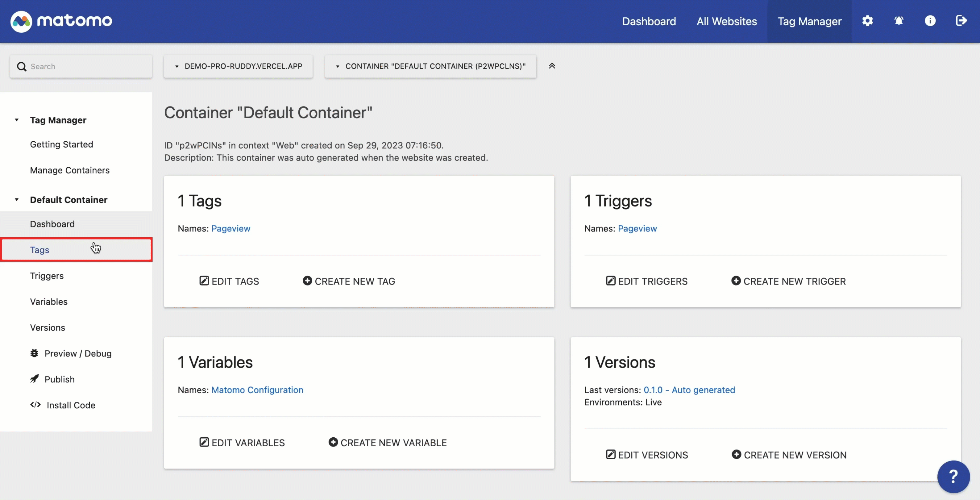Open Getting Started in the sidebar
Screen dimensions: 980x500
pos(62,144)
